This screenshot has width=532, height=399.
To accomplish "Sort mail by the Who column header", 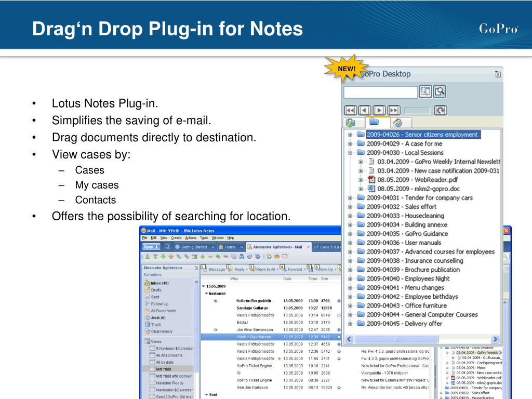I will 234,279.
